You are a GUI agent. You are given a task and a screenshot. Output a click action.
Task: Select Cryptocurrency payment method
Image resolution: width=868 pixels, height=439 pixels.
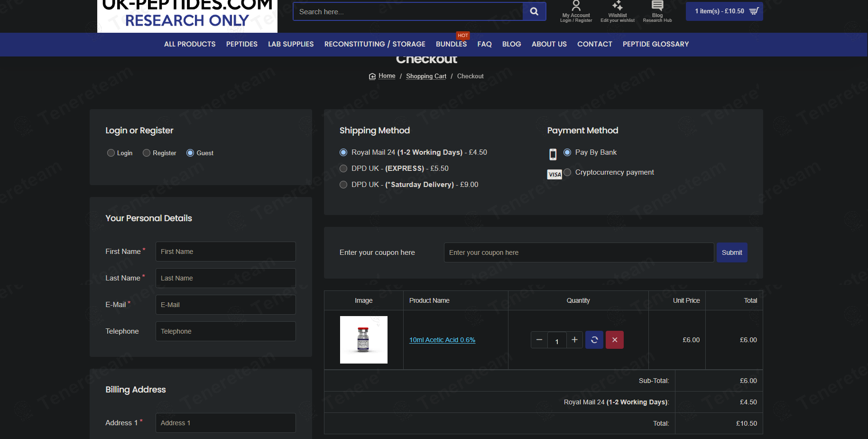tap(567, 172)
